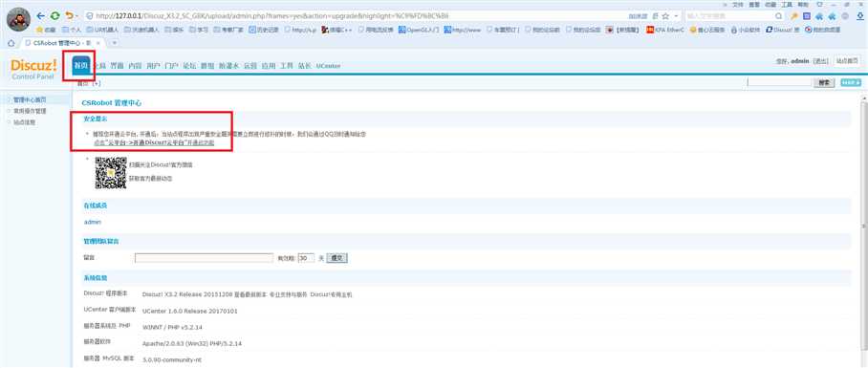The height and width of the screenshot is (368, 868).
Task: Click the download arrow icon in the toolbar
Action: [x=859, y=16]
